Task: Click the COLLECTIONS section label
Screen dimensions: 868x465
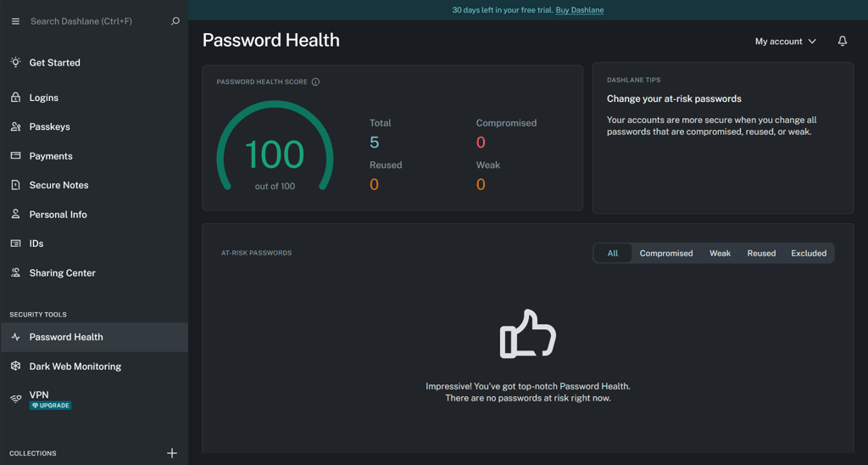Action: tap(33, 453)
